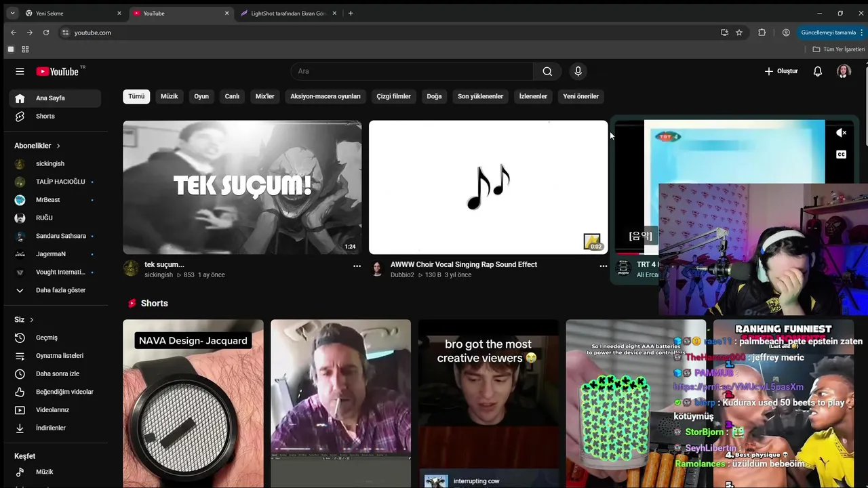Select the Yeni öneriler chip

pyautogui.click(x=581, y=96)
